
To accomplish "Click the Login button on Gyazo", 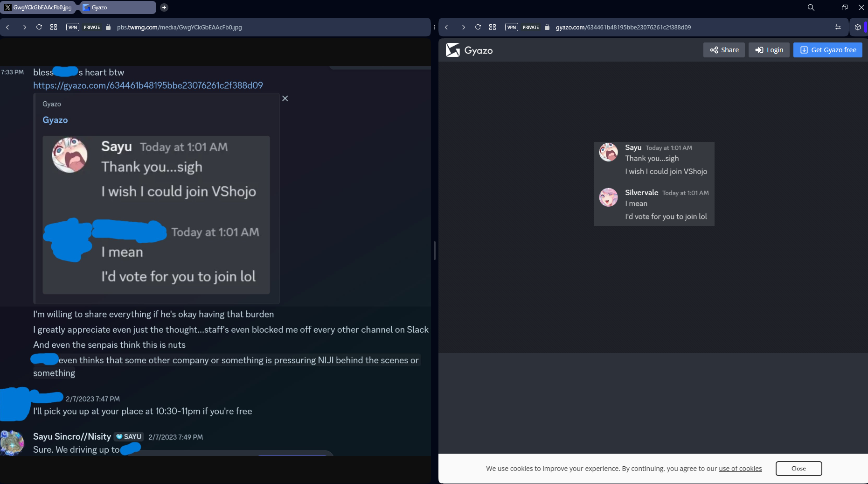I will coord(769,50).
